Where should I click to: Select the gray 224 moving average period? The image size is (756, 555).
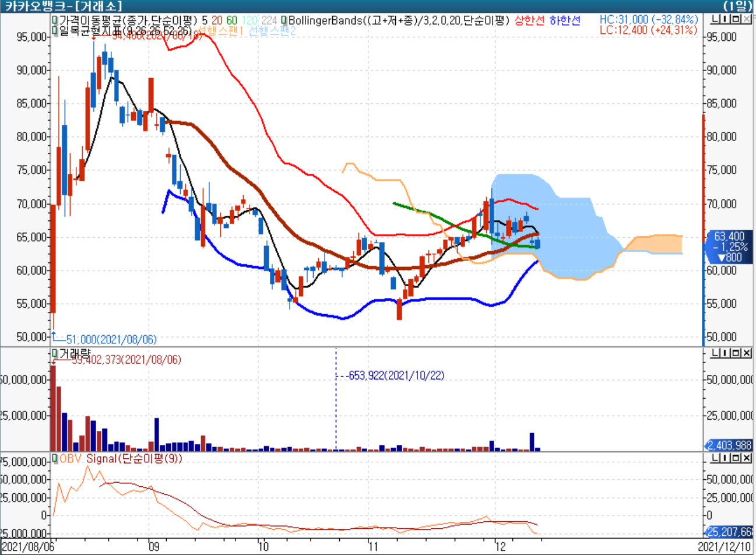270,20
